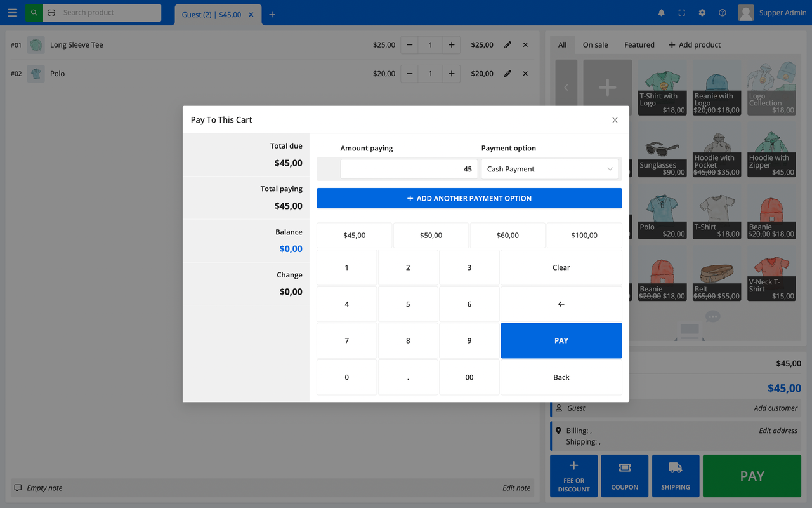Click Fee or Discount button

click(x=573, y=476)
